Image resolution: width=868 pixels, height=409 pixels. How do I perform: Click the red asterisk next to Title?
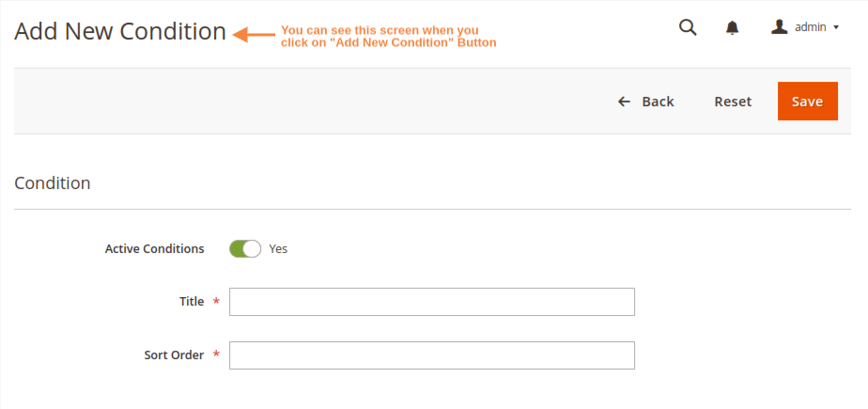click(x=217, y=302)
